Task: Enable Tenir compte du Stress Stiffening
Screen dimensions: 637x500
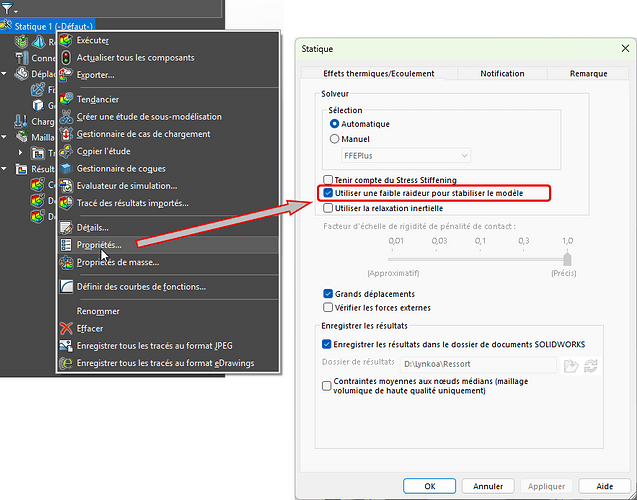Action: (x=328, y=180)
